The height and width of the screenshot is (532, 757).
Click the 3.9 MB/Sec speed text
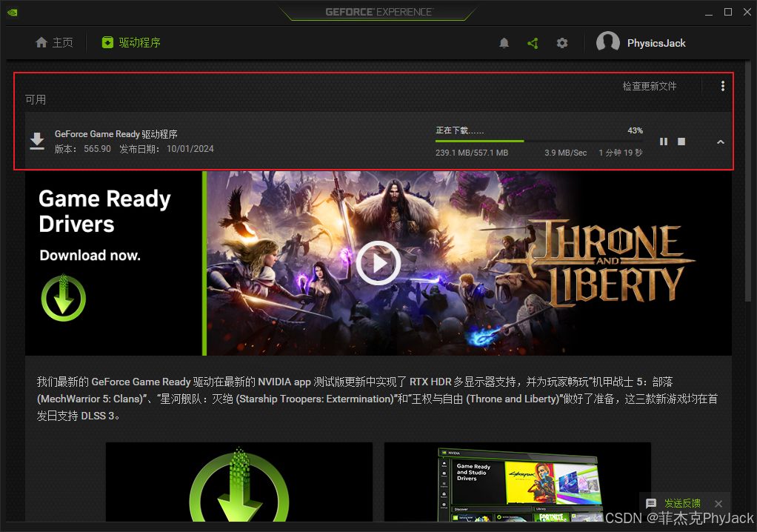[x=566, y=153]
